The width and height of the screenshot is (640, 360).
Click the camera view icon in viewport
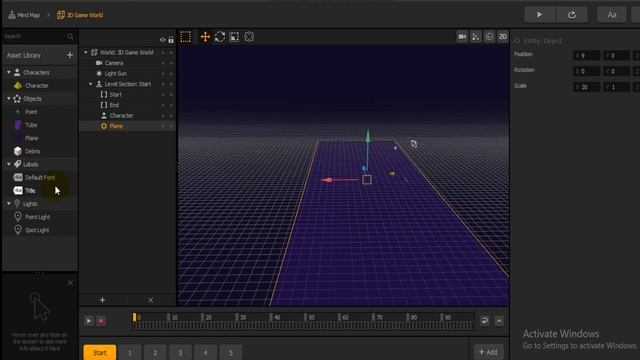click(x=462, y=37)
